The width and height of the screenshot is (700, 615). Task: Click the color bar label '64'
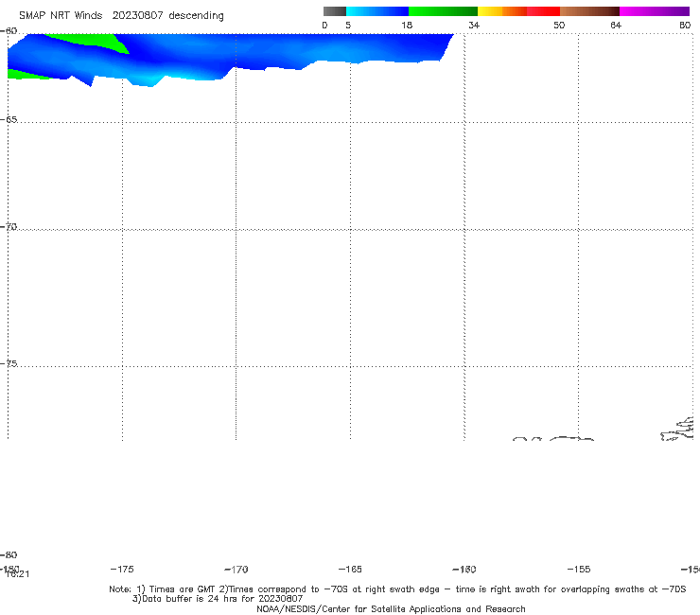click(x=616, y=25)
